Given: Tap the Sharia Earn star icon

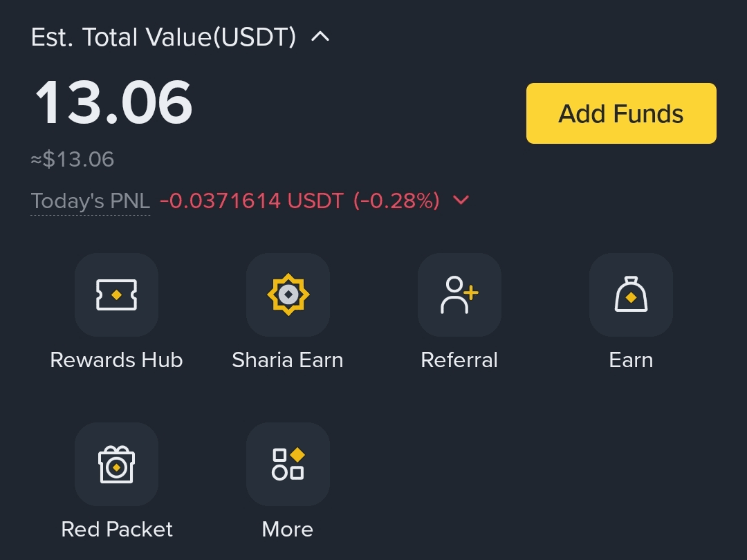Looking at the screenshot, I should pyautogui.click(x=288, y=295).
